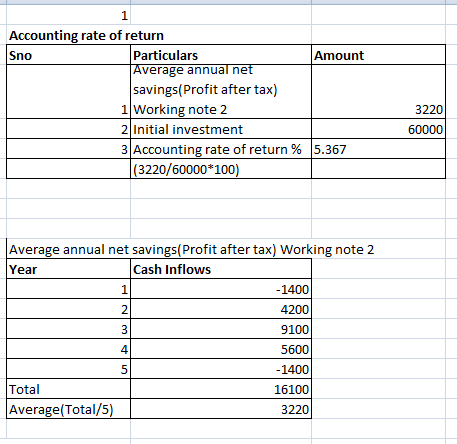Select the amount cell containing 3220 beside Working note 2
457x444 pixels.
(x=378, y=92)
